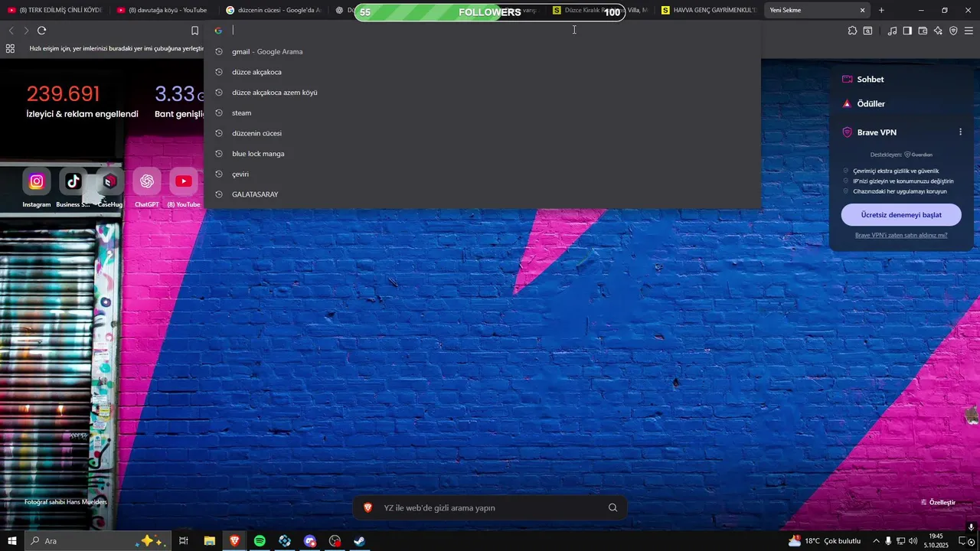Close the Yeni Sekme tab

[863, 11]
